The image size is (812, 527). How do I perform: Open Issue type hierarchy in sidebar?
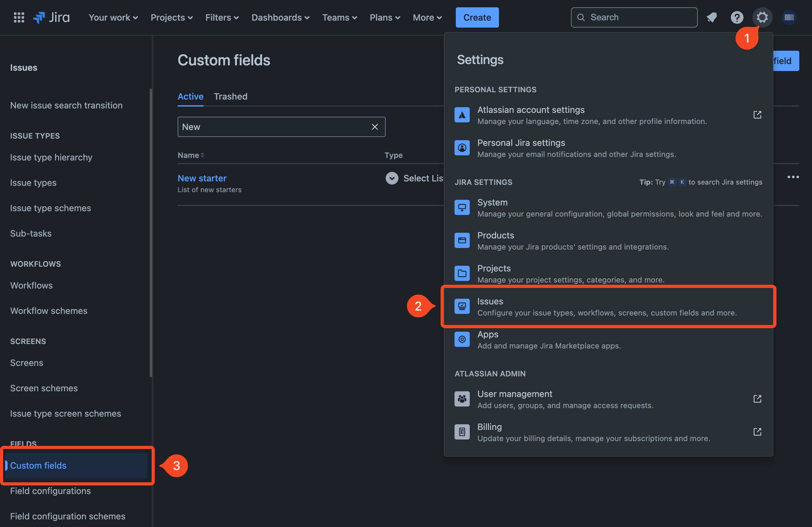coord(51,157)
